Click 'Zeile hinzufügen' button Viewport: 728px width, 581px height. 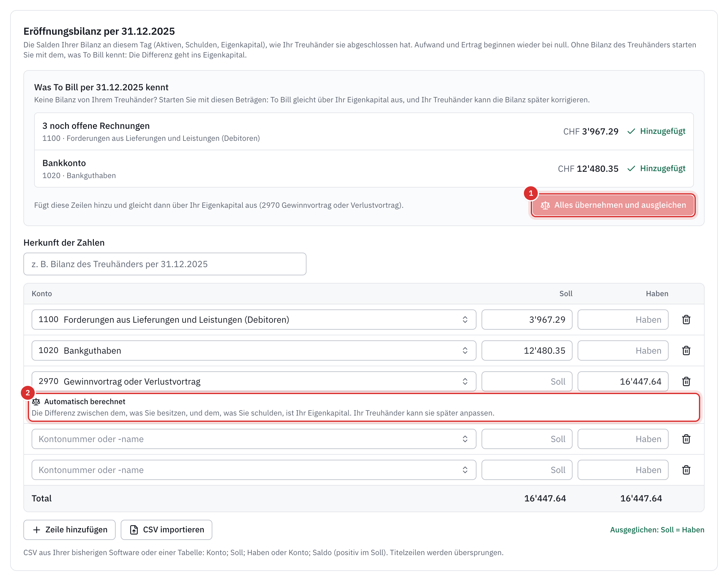[70, 530]
